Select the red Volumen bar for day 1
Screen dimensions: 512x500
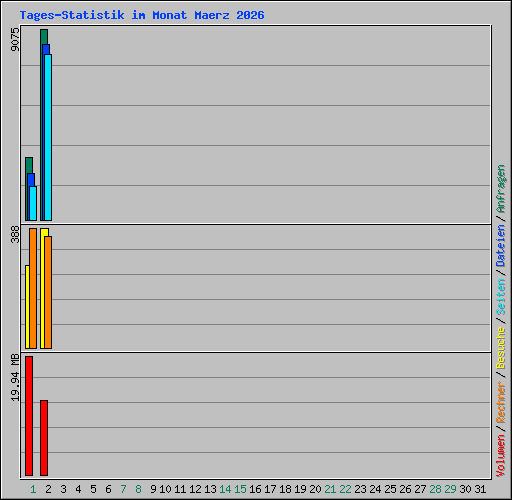tap(29, 416)
